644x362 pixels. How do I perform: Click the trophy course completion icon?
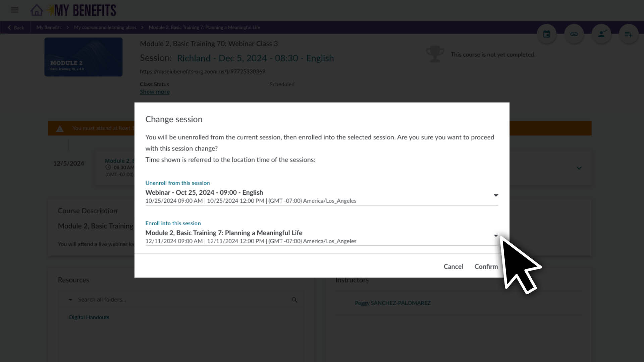435,54
